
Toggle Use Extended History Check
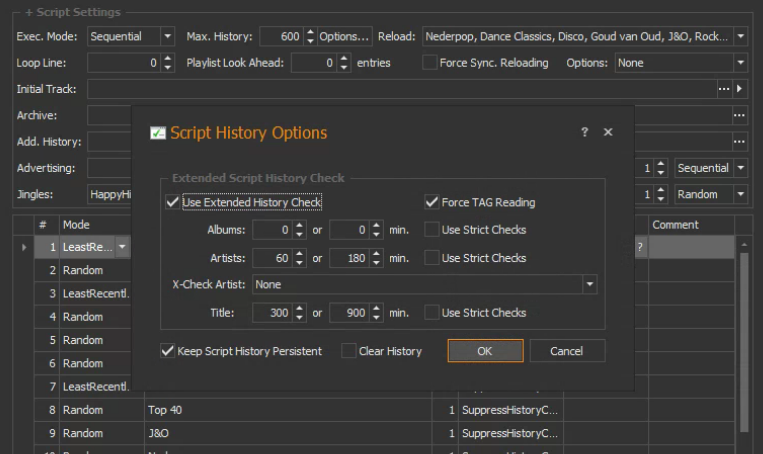(173, 202)
